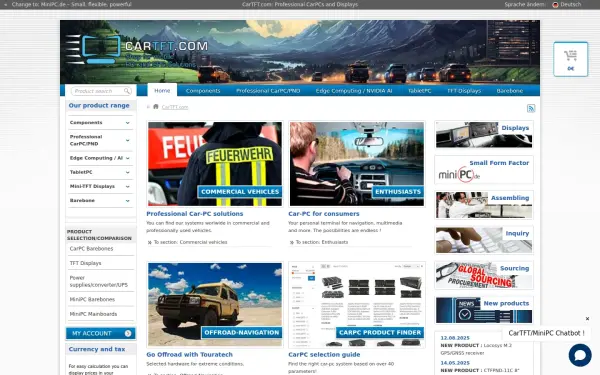Open the Assembling banner
600x375 pixels.
coord(484,205)
